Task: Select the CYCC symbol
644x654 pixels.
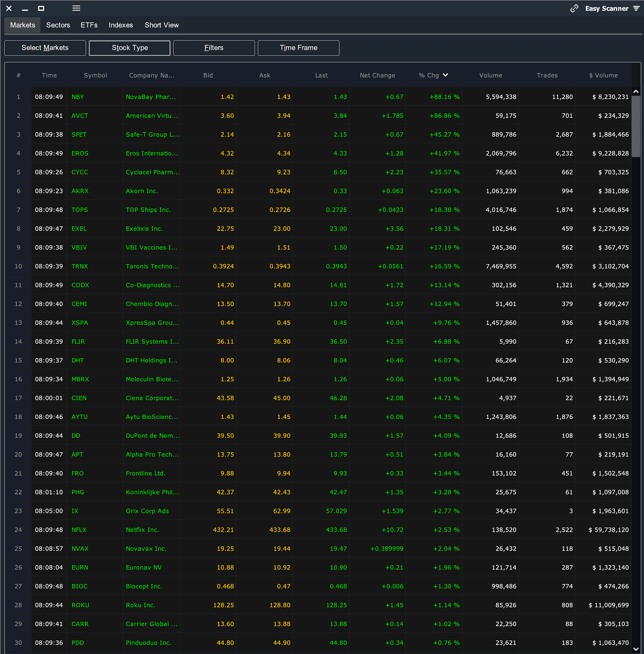Action: coord(80,172)
